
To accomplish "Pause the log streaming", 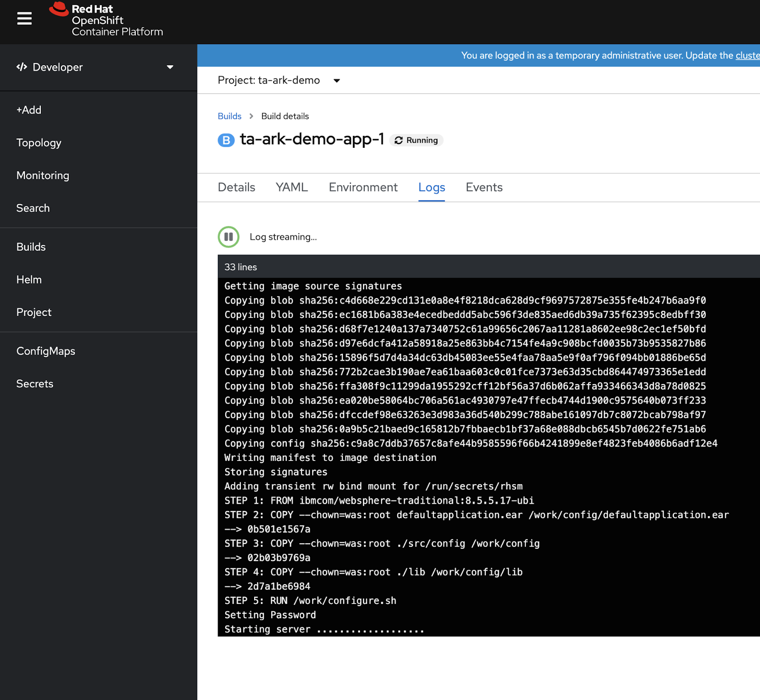I will [x=228, y=237].
